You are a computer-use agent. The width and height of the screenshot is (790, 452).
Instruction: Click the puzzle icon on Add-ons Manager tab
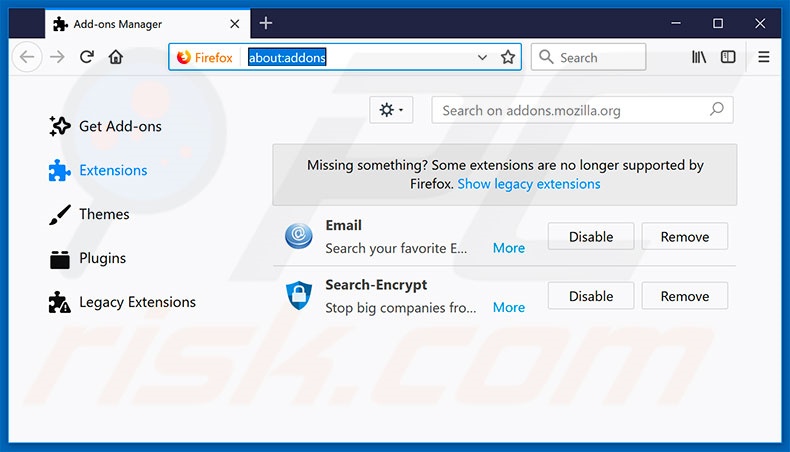[x=60, y=24]
